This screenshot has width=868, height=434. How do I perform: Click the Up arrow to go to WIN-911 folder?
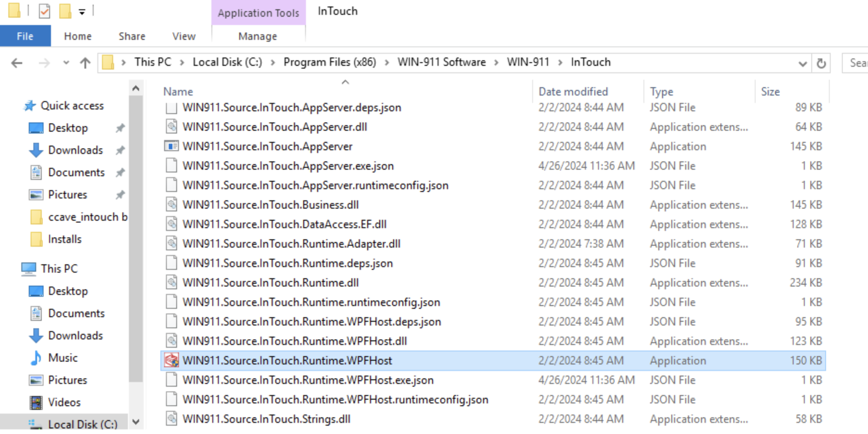85,63
